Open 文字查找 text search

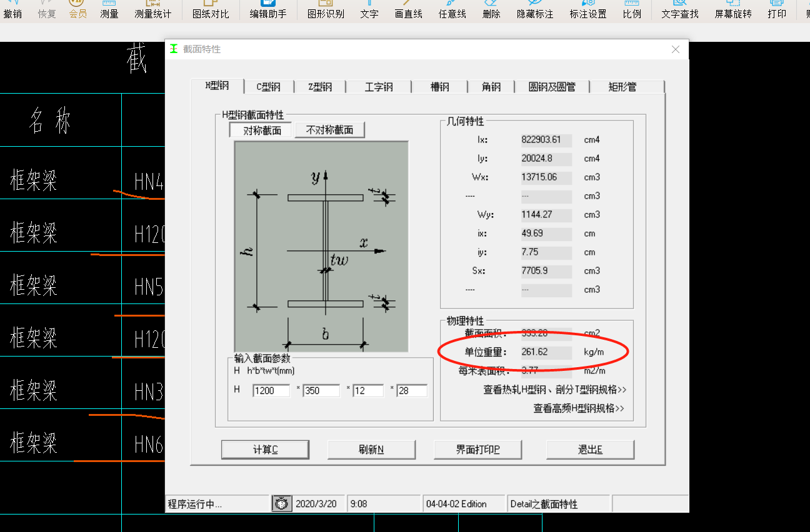pyautogui.click(x=680, y=10)
